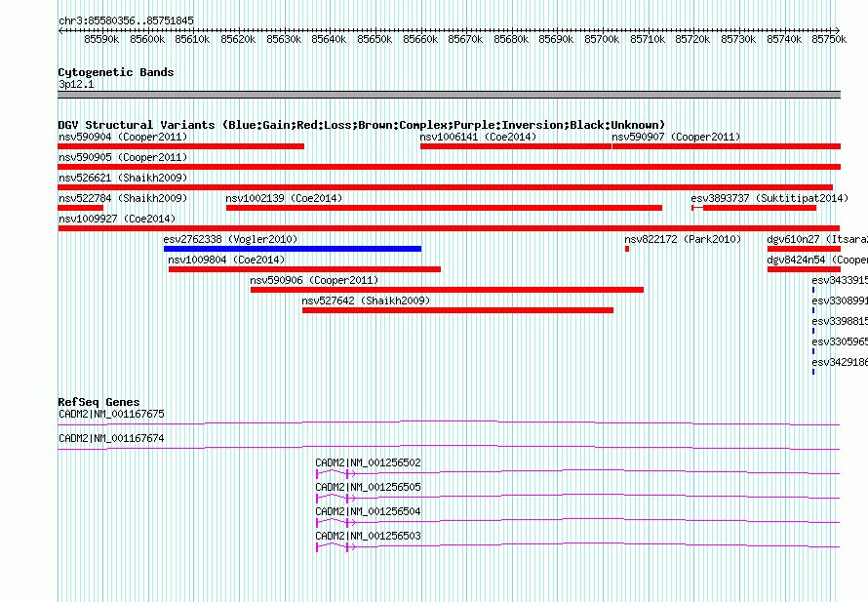Click the 85590k ruler position
Image resolution: width=868 pixels, height=602 pixels.
point(101,39)
